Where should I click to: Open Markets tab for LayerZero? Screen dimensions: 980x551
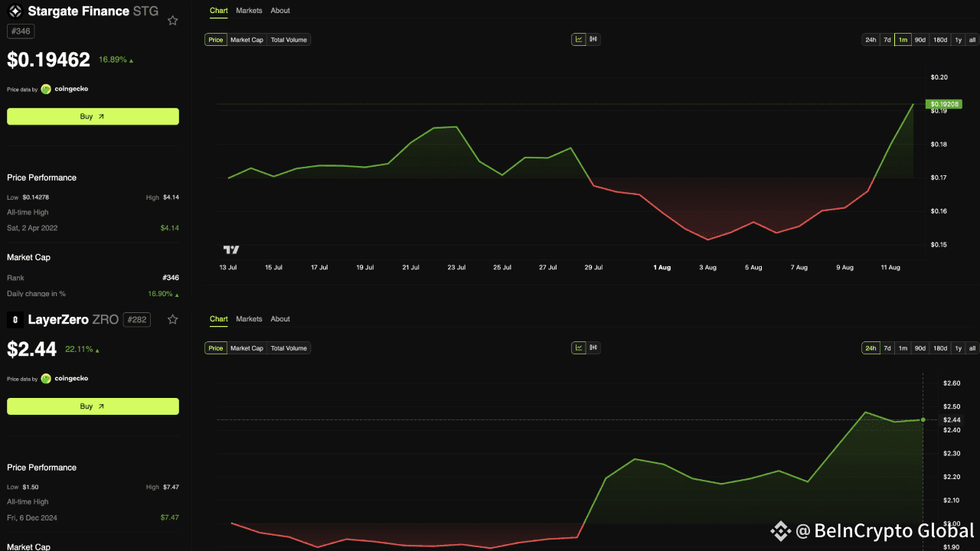(x=249, y=319)
